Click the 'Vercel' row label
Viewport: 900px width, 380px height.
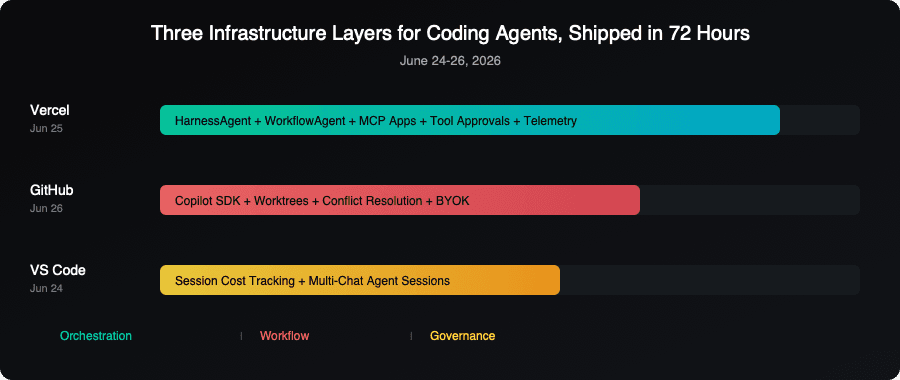click(49, 110)
